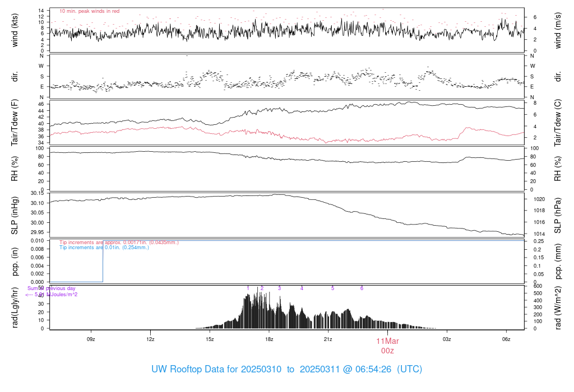This screenshot has height=392, width=574.
Task: Click the '10 min. peak winds in red' legend
Action: (x=89, y=11)
